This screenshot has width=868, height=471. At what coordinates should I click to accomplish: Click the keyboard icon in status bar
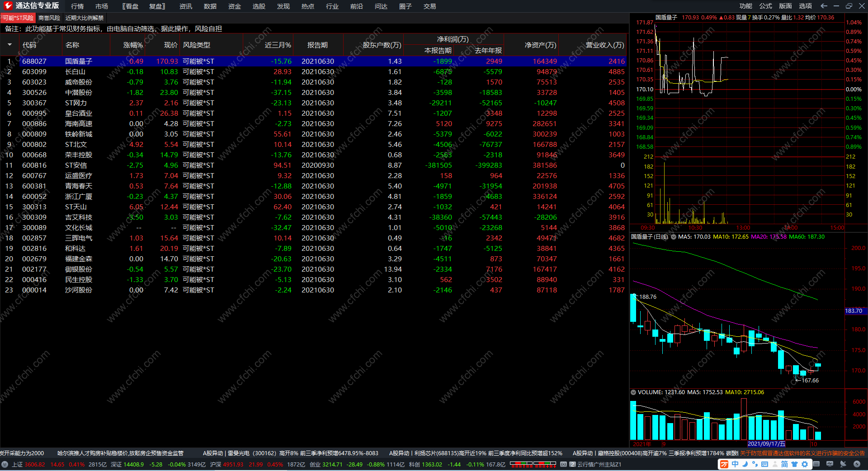click(816, 464)
